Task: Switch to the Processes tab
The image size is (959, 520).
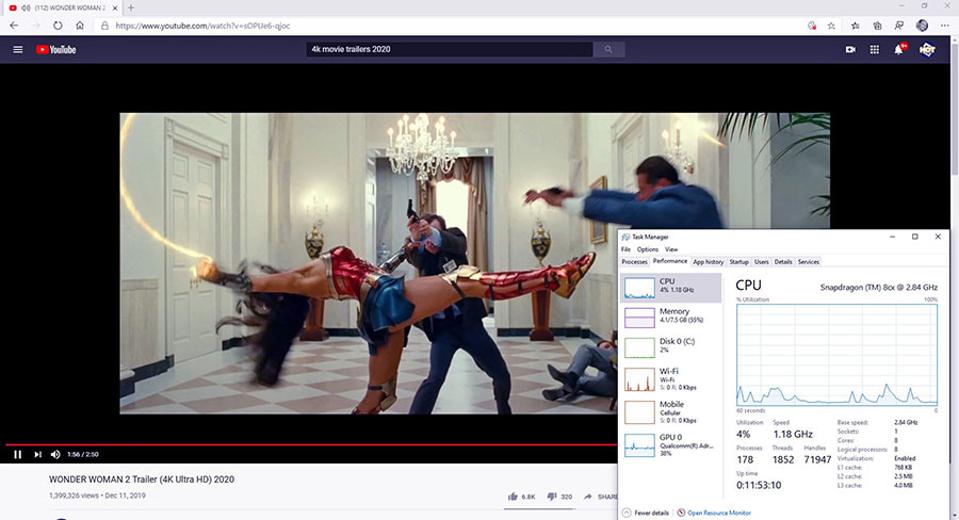Action: tap(634, 262)
